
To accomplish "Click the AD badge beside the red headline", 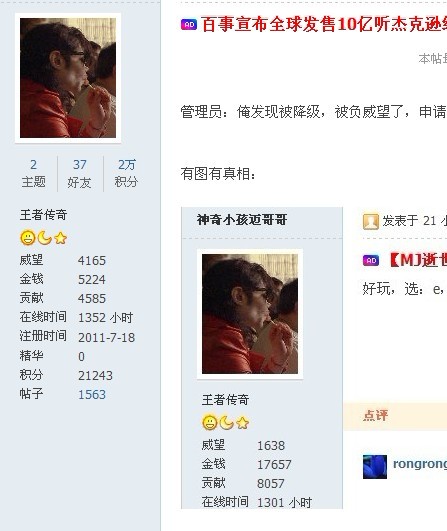I will [189, 25].
